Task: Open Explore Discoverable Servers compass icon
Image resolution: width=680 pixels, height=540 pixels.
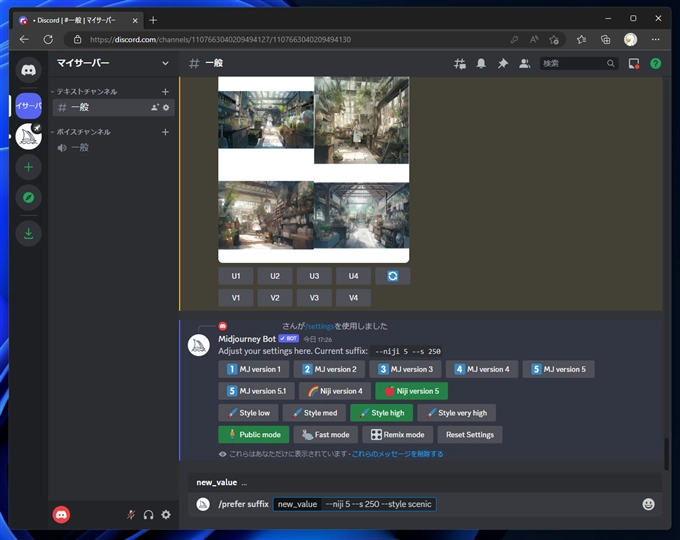Action: click(29, 198)
